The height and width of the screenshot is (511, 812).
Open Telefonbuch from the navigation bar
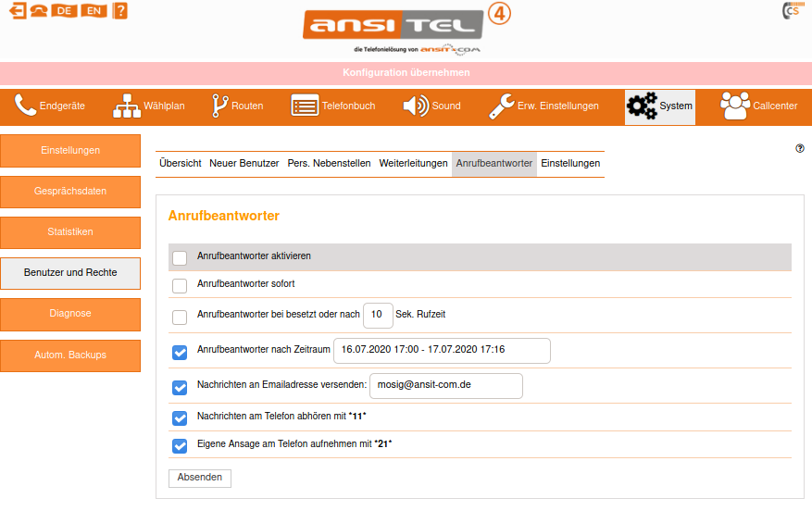click(x=333, y=106)
